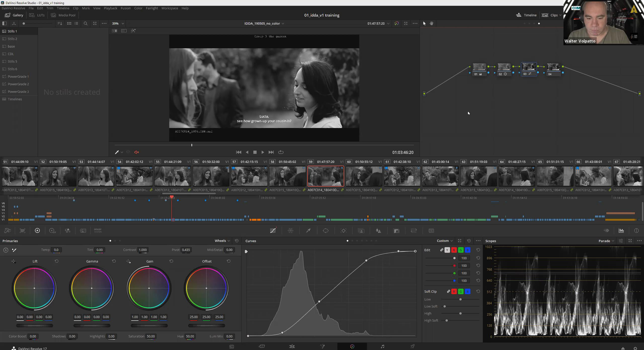Open the Workspace menu

click(x=170, y=8)
